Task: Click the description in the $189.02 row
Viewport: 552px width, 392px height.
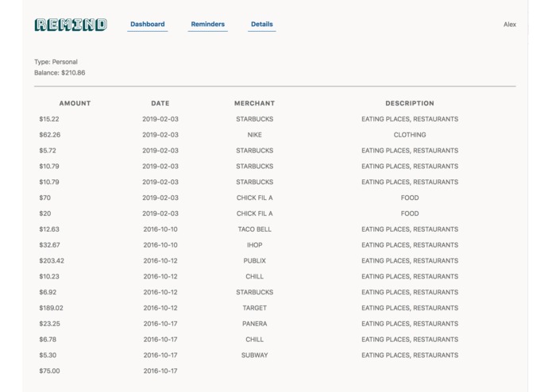Action: pos(410,308)
